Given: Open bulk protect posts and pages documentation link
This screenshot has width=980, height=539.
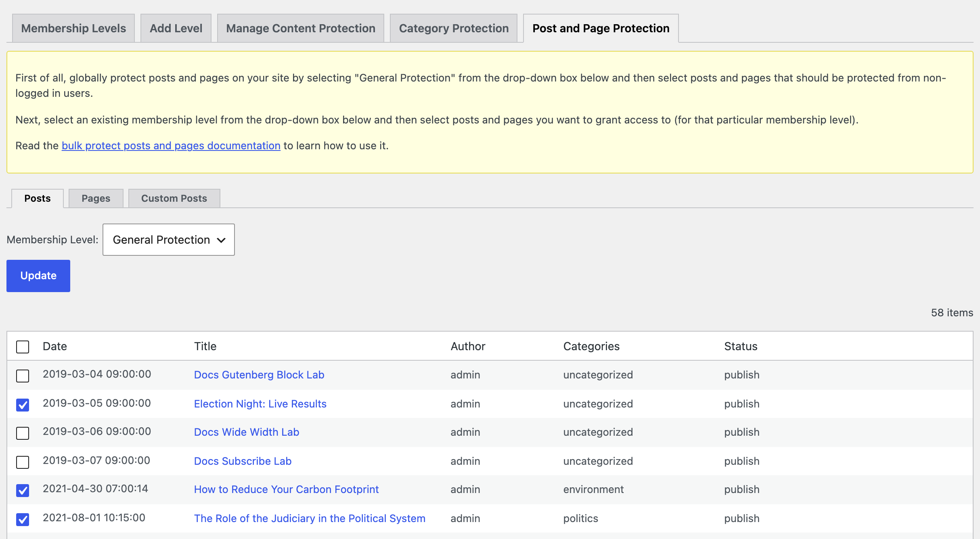Looking at the screenshot, I should coord(171,146).
